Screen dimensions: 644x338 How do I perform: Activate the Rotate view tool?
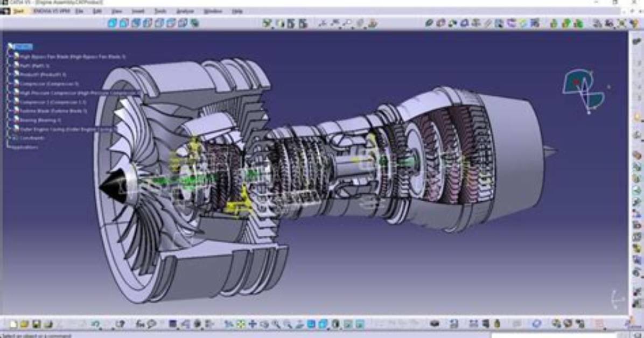point(264,325)
